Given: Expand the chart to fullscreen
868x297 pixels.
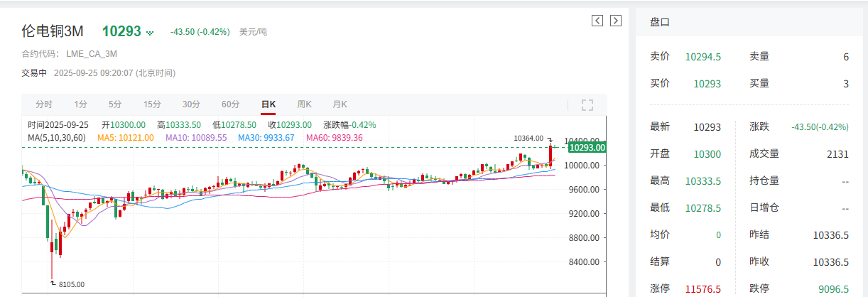Looking at the screenshot, I should coord(587,105).
